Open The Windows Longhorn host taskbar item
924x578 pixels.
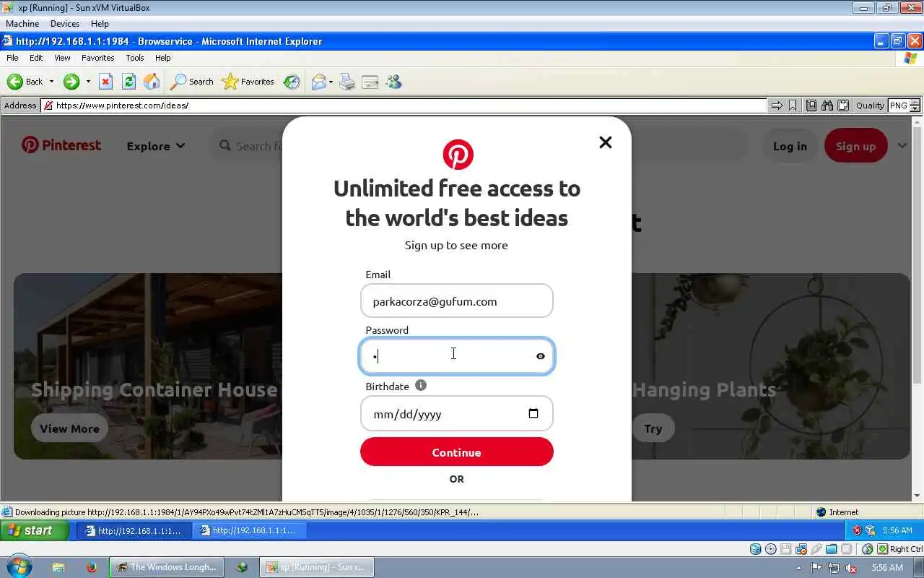(167, 567)
